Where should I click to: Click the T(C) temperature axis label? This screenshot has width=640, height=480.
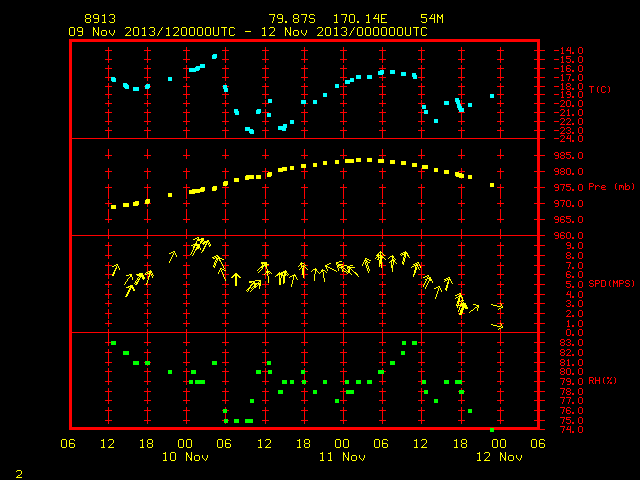click(x=600, y=89)
